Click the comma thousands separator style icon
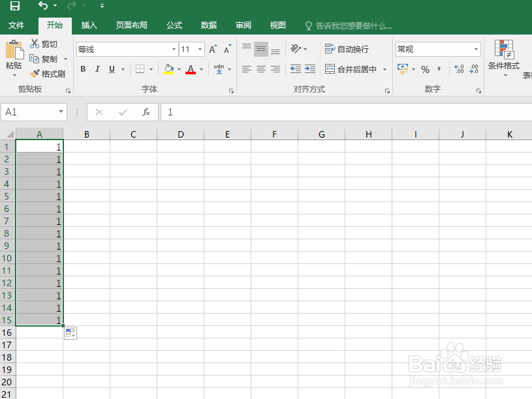The image size is (532, 399). click(439, 68)
